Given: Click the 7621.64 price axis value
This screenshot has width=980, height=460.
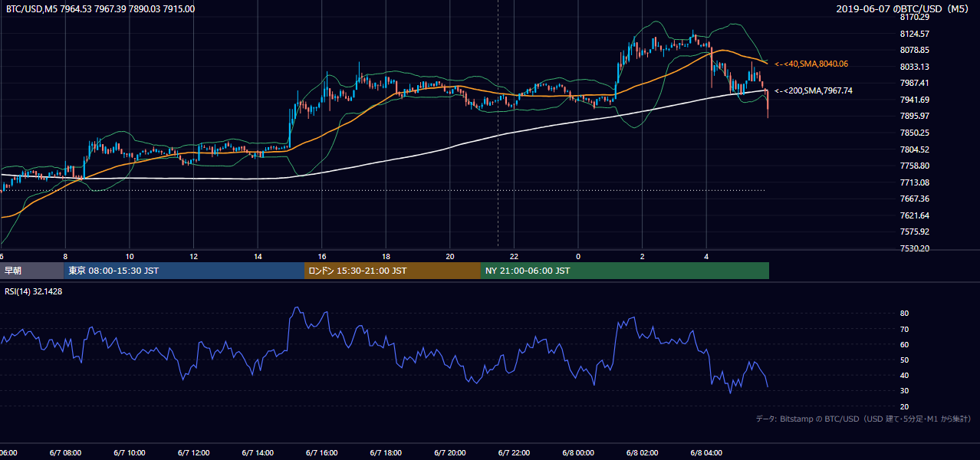Looking at the screenshot, I should coord(914,215).
